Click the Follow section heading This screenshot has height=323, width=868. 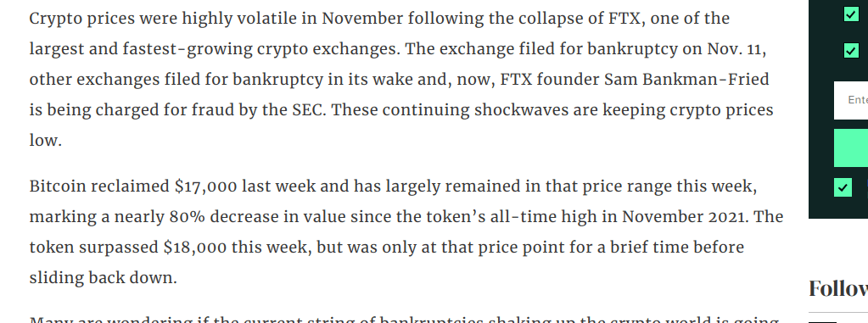[x=838, y=289]
